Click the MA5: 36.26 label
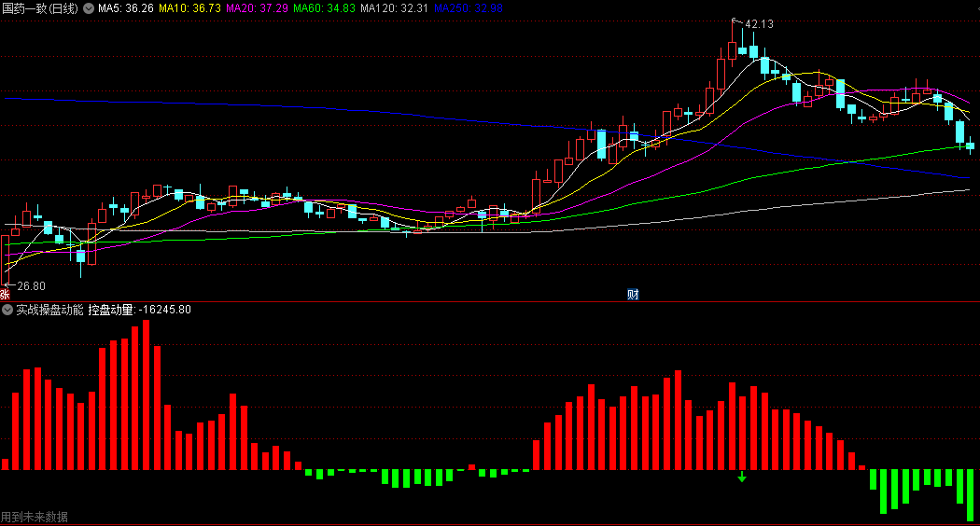Screen dimensions: 980x526 [126, 8]
